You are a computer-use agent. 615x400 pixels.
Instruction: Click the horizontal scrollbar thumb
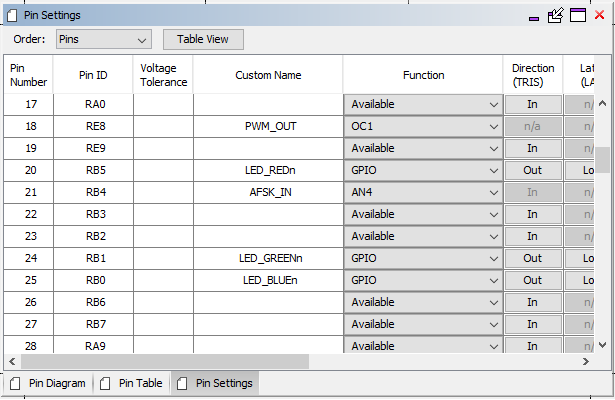[165, 361]
